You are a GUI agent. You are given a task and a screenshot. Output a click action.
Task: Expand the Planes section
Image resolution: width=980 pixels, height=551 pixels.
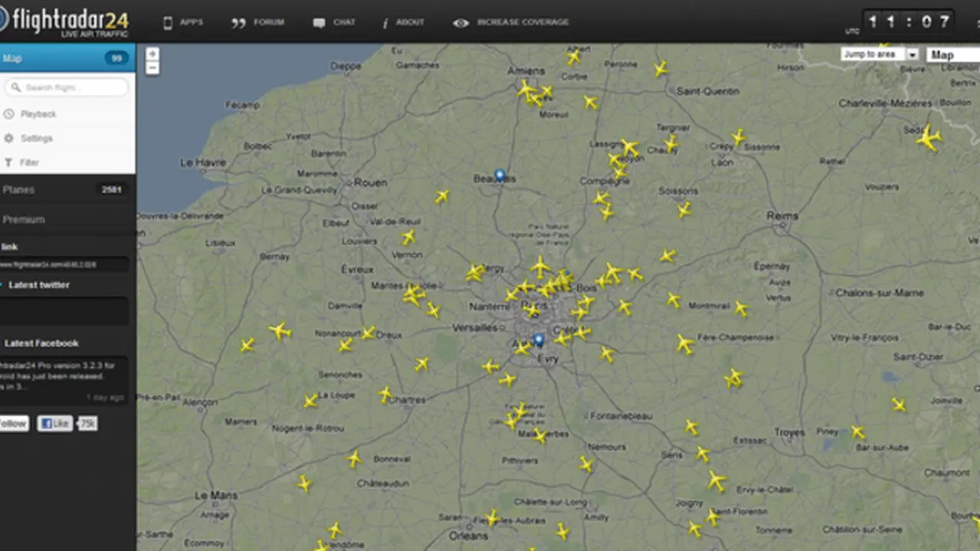[x=67, y=190]
